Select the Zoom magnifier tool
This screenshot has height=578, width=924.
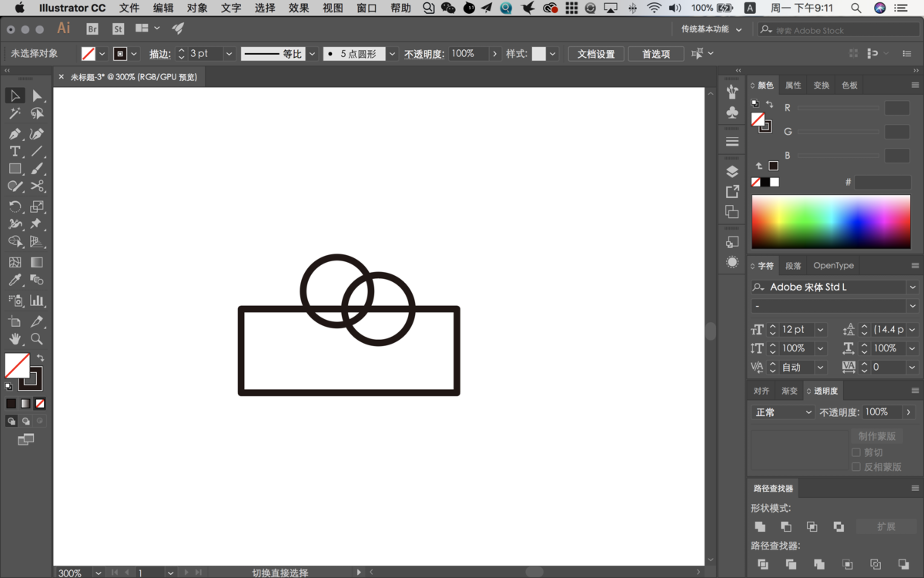tap(37, 339)
